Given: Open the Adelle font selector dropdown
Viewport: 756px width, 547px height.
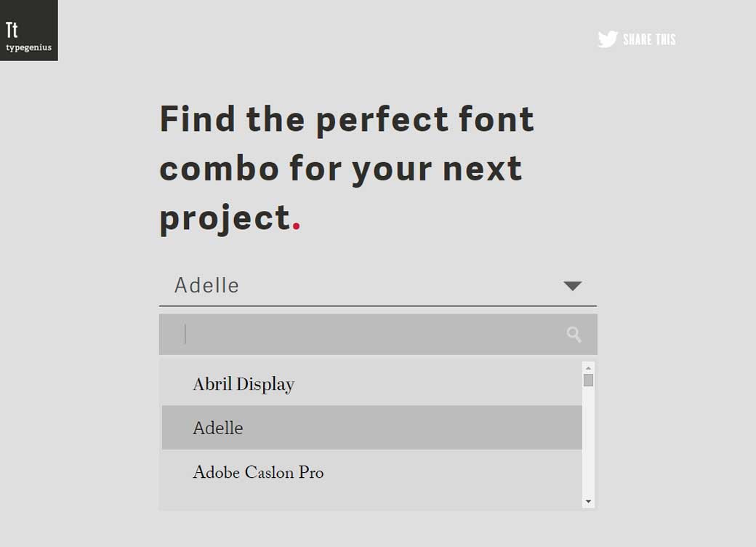Looking at the screenshot, I should [377, 286].
